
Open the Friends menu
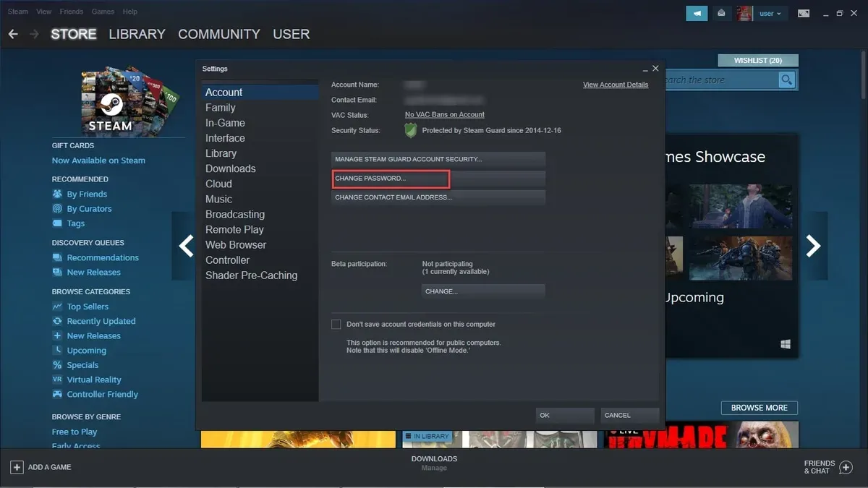coord(72,12)
